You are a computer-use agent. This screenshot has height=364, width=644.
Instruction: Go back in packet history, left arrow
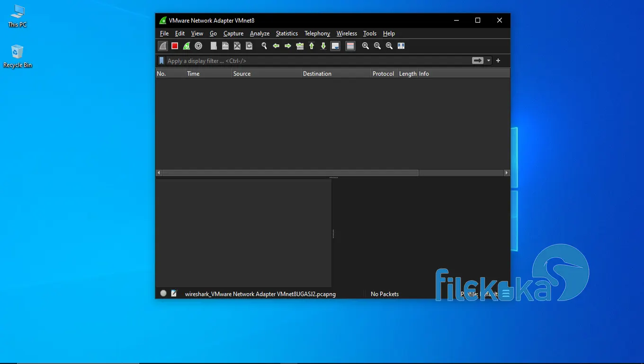click(276, 46)
